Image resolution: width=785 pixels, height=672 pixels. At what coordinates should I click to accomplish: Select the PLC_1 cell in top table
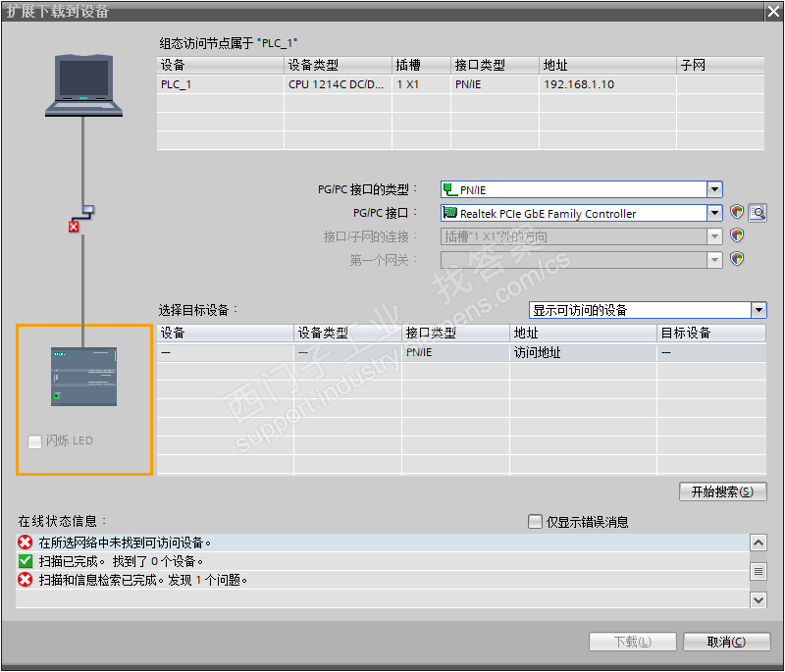click(220, 84)
